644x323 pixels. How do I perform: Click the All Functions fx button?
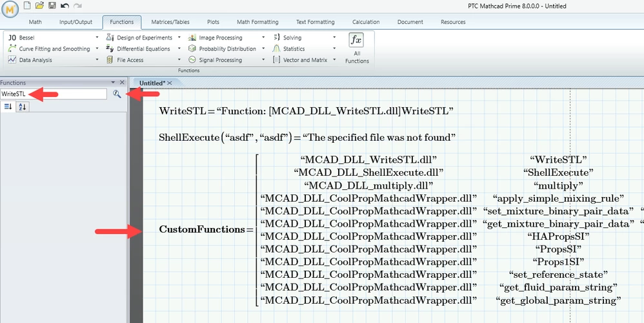(x=356, y=48)
